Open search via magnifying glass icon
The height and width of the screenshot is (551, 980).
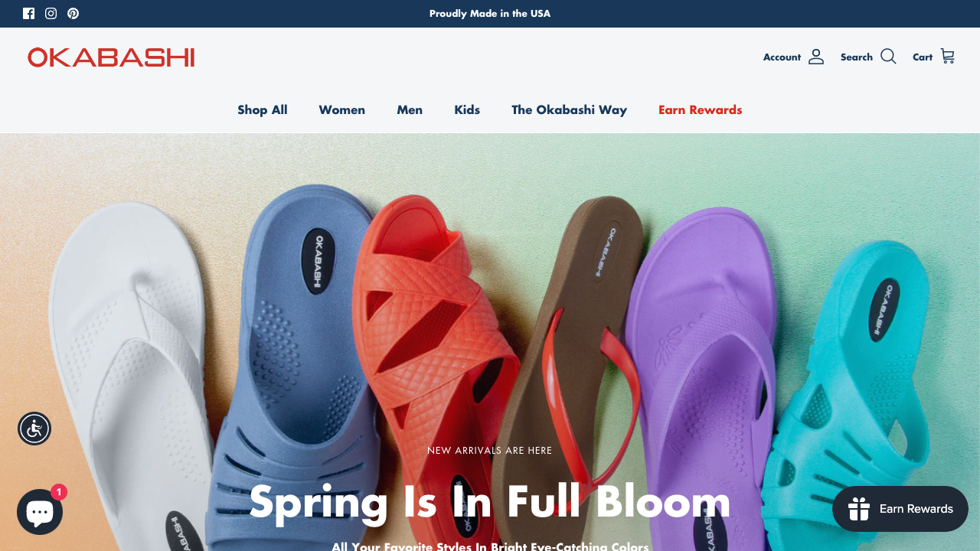pos(888,57)
